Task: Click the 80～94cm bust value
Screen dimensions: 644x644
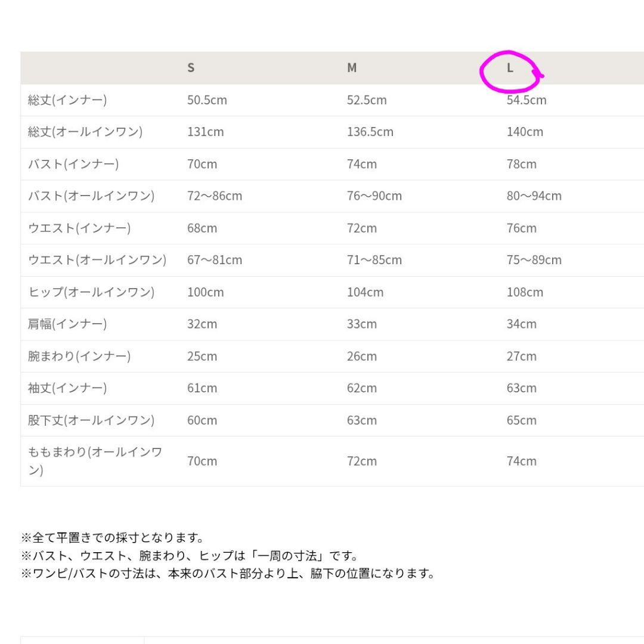Action: [534, 196]
